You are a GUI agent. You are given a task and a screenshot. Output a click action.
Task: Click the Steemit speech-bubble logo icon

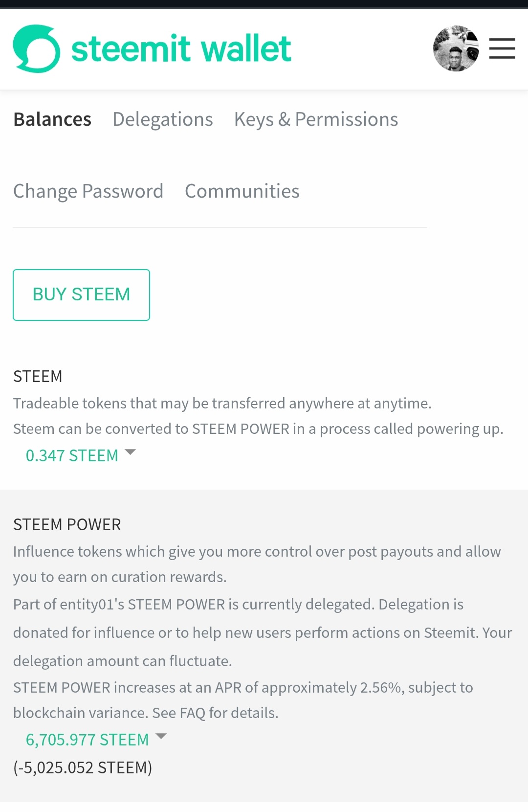point(37,49)
